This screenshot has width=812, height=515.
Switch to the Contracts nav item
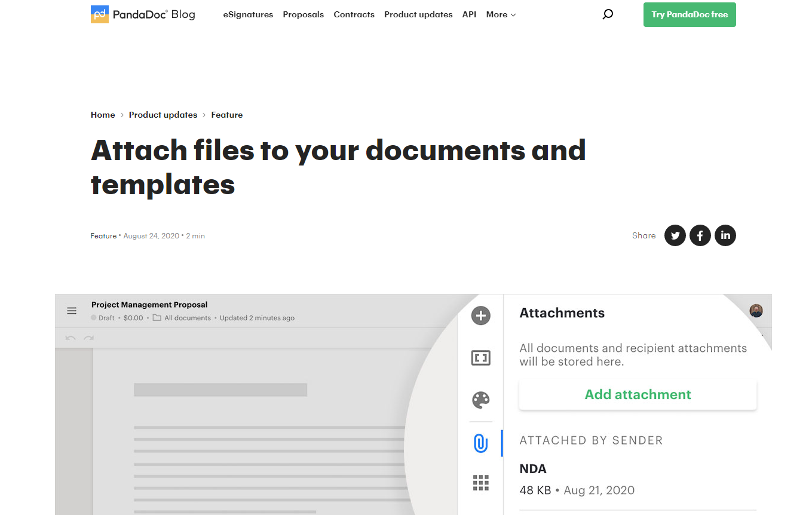(354, 14)
